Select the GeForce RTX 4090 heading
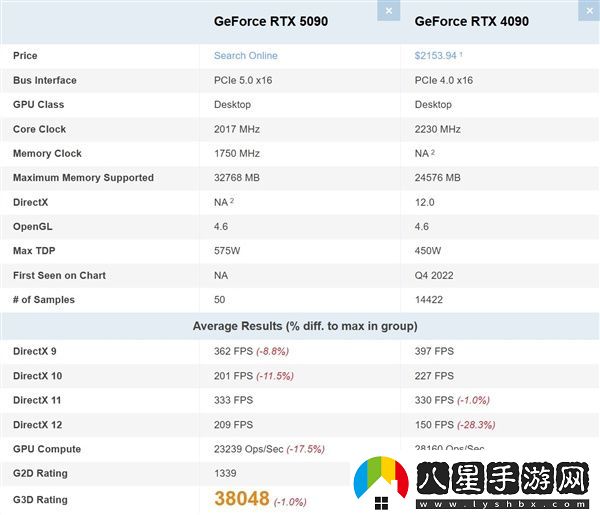600x515 pixels. [471, 21]
